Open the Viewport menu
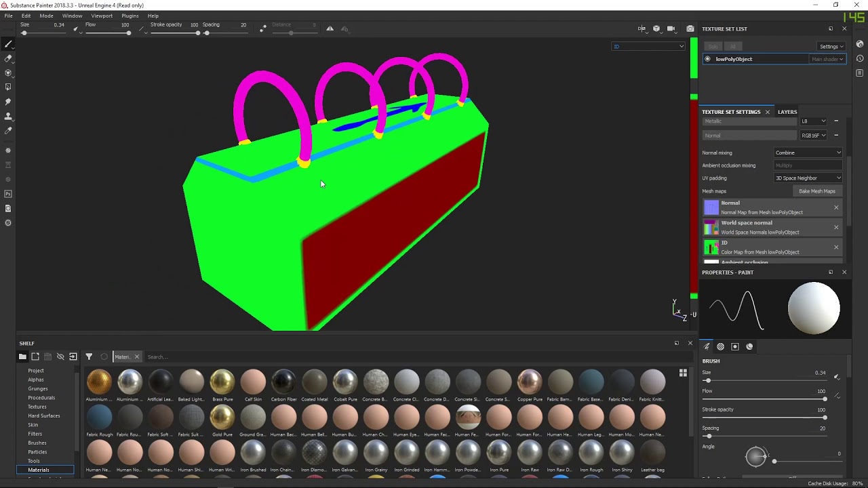This screenshot has width=868, height=488. tap(102, 16)
